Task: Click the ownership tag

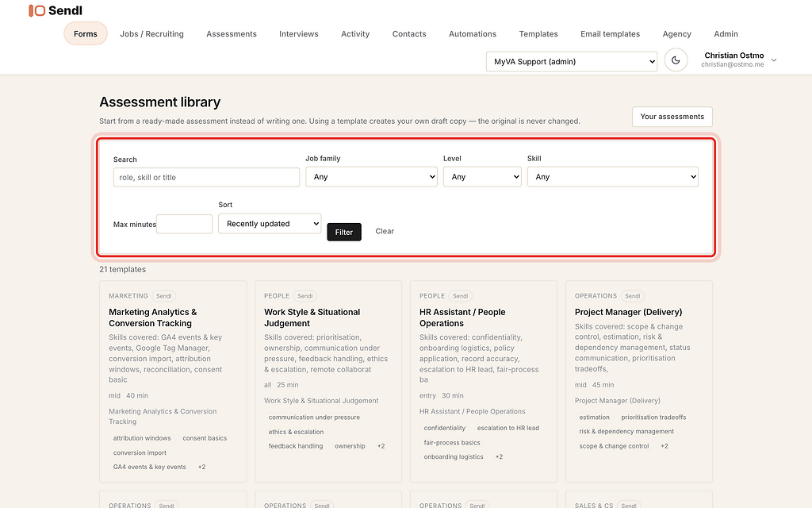Action: pos(350,446)
